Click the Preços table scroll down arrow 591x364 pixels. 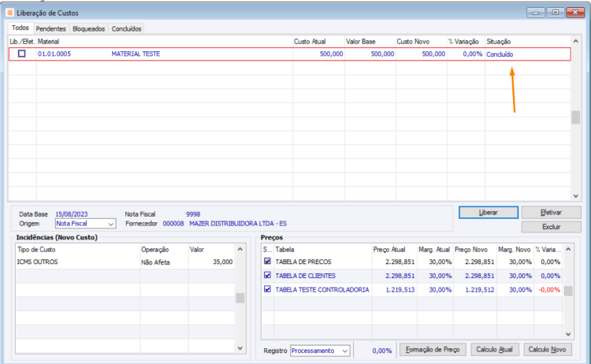click(568, 334)
